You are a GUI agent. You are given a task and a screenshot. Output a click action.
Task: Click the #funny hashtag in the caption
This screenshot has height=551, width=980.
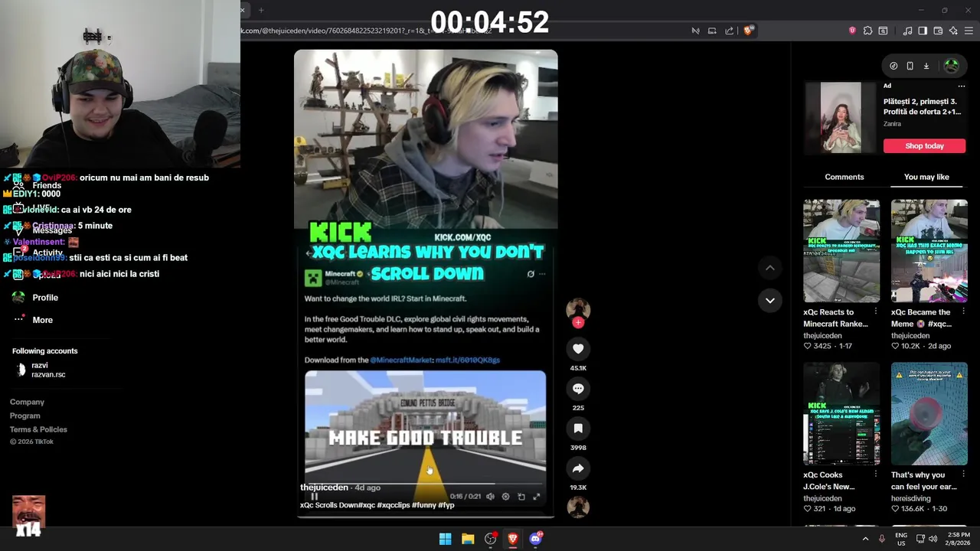pyautogui.click(x=423, y=505)
